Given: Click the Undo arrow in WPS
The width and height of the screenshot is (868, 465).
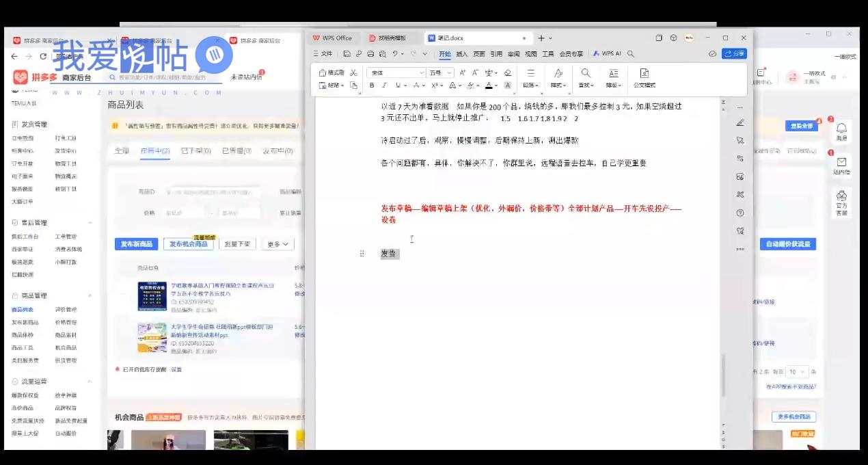Looking at the screenshot, I should click(394, 53).
